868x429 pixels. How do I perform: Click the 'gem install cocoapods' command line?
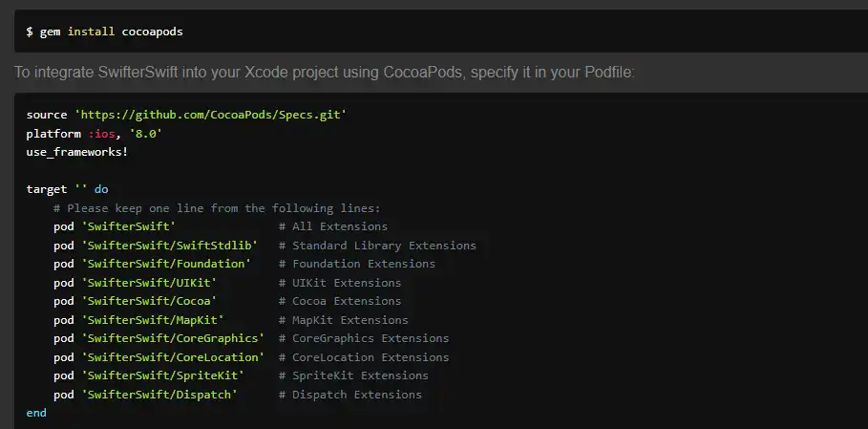[105, 32]
